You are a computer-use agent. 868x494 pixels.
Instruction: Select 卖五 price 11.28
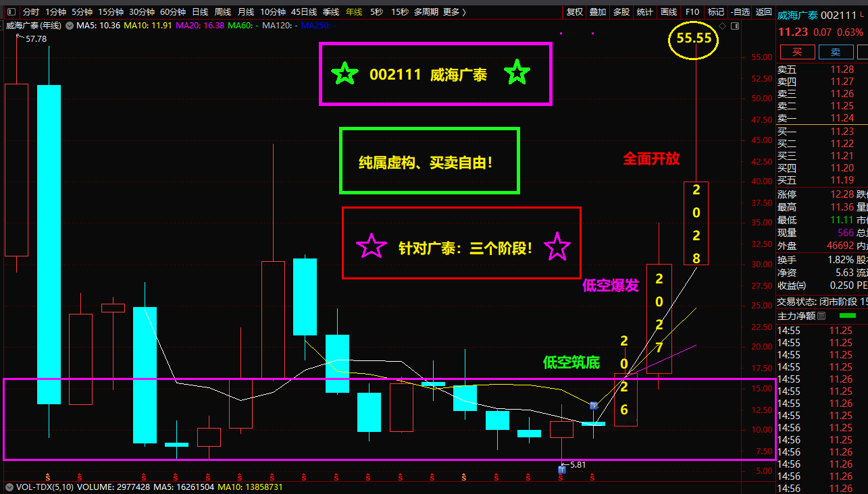click(842, 70)
